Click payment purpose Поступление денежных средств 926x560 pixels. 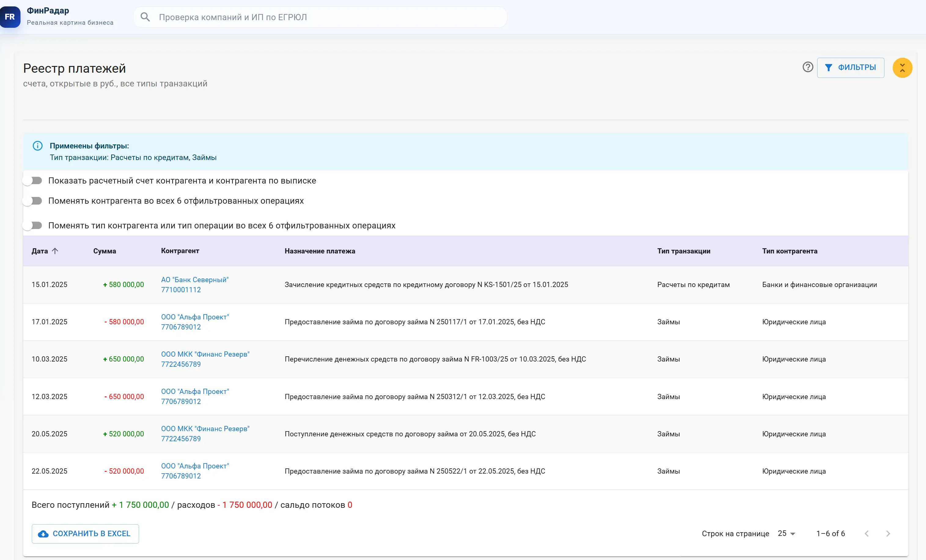(410, 434)
